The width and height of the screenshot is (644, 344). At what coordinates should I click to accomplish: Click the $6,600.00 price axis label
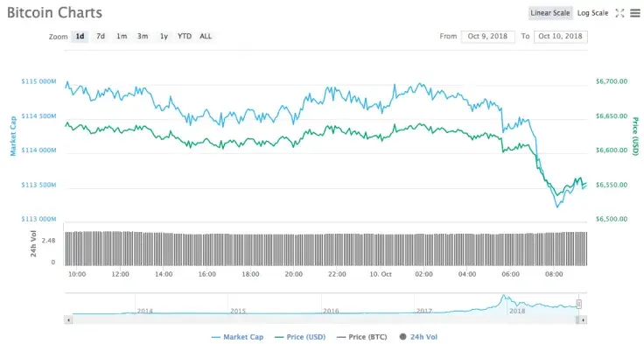click(612, 151)
